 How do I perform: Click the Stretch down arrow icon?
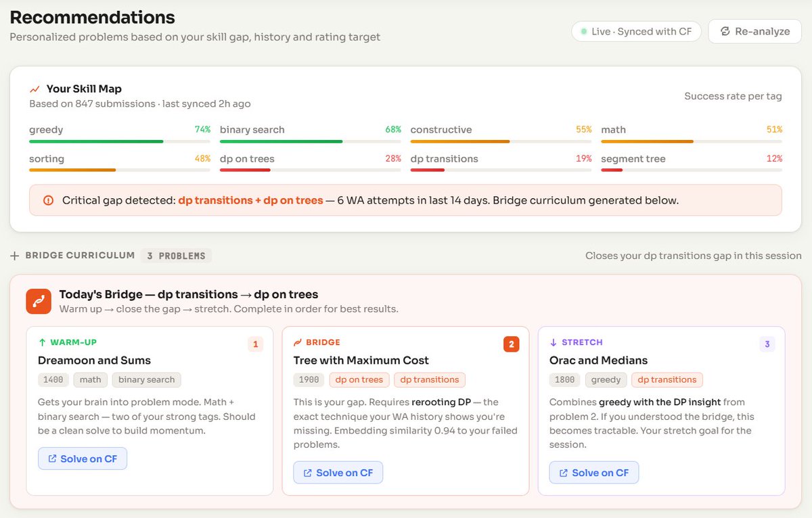554,342
